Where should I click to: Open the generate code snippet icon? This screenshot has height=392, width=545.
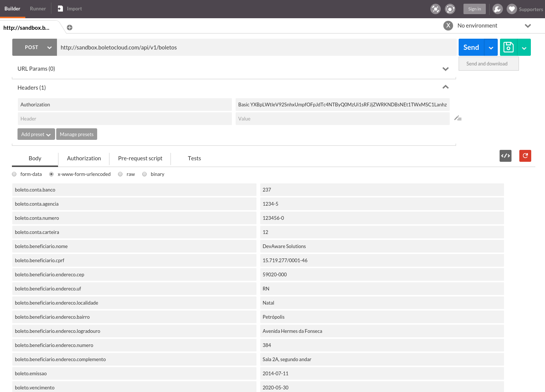[505, 156]
